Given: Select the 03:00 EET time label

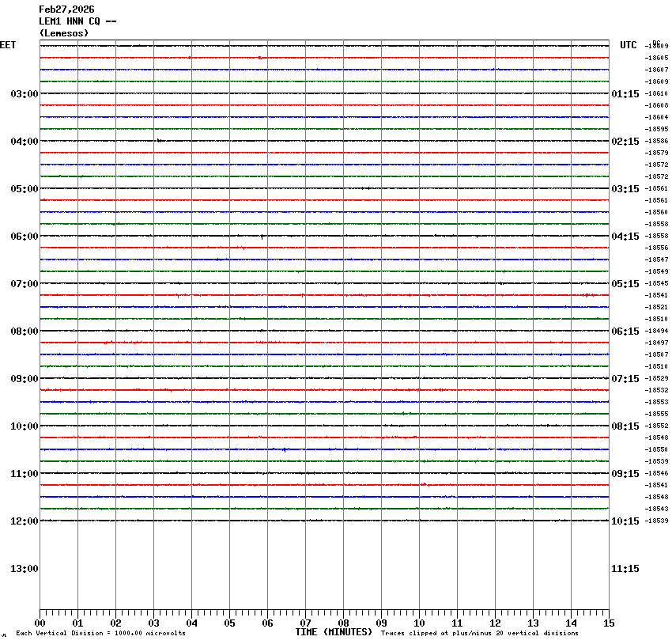Looking at the screenshot, I should (25, 94).
